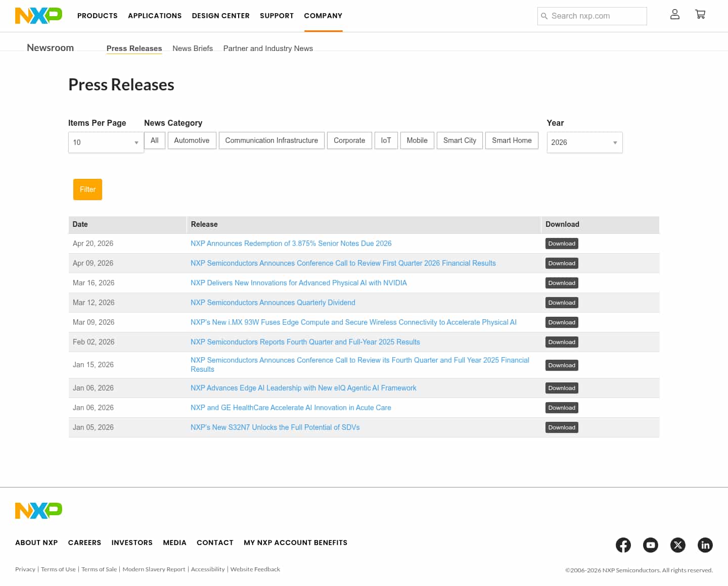Open the shopping cart icon

point(700,15)
